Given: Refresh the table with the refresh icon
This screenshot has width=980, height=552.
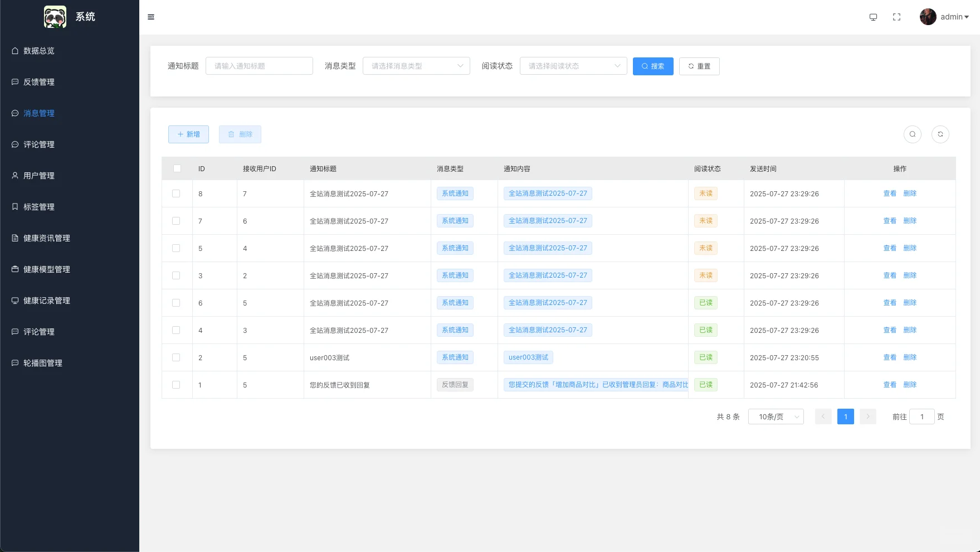Looking at the screenshot, I should tap(940, 134).
